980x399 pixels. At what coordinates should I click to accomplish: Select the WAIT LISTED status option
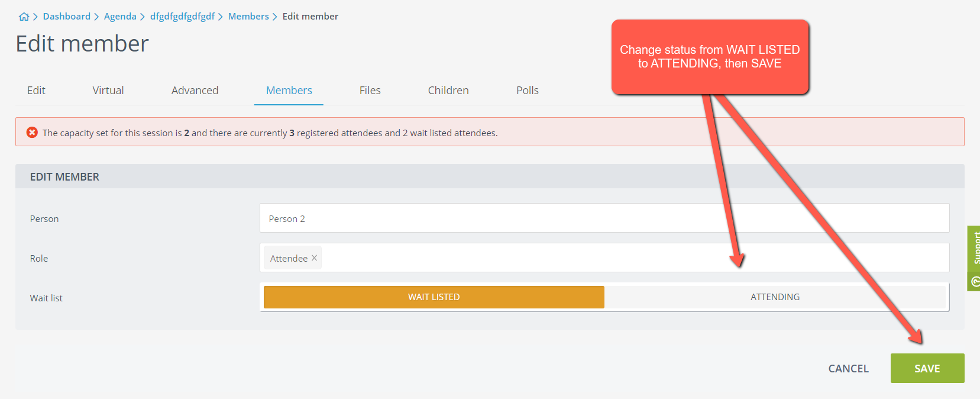pos(434,297)
